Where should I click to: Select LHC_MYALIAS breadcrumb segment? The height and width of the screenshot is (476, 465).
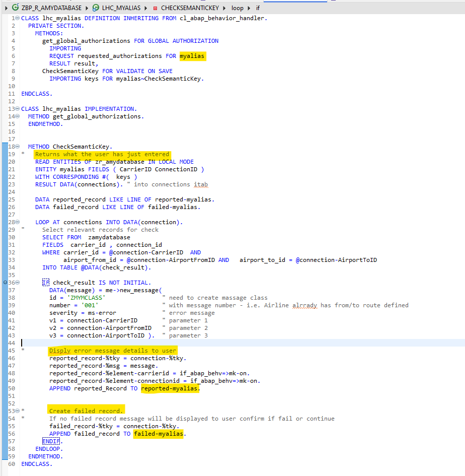[x=121, y=8]
